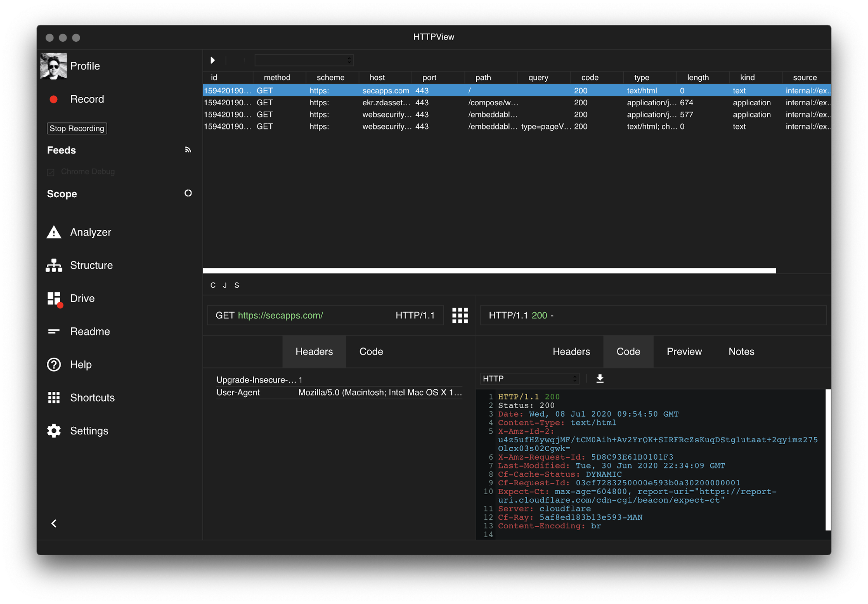Open the Analyzer warning triangle icon
Image resolution: width=868 pixels, height=604 pixels.
click(x=54, y=232)
